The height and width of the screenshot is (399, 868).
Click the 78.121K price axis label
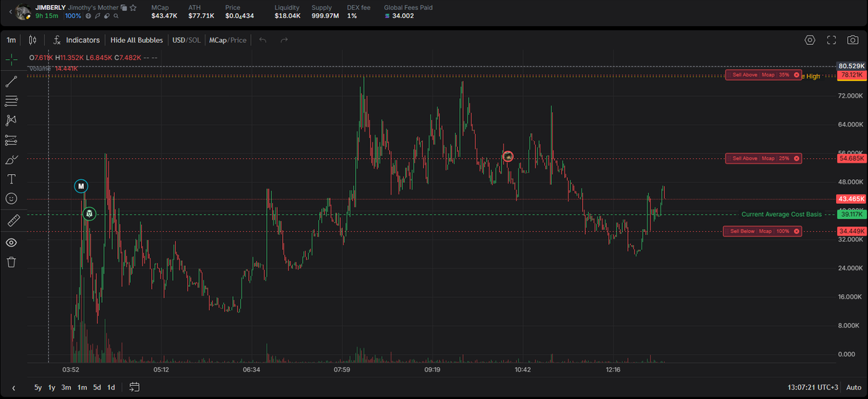point(851,74)
